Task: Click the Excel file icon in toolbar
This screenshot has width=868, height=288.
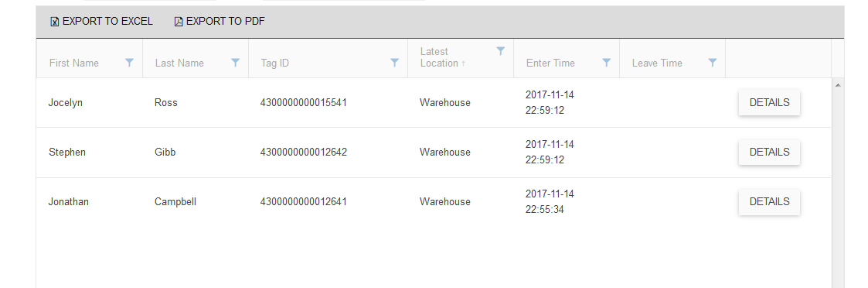Action: [x=54, y=22]
